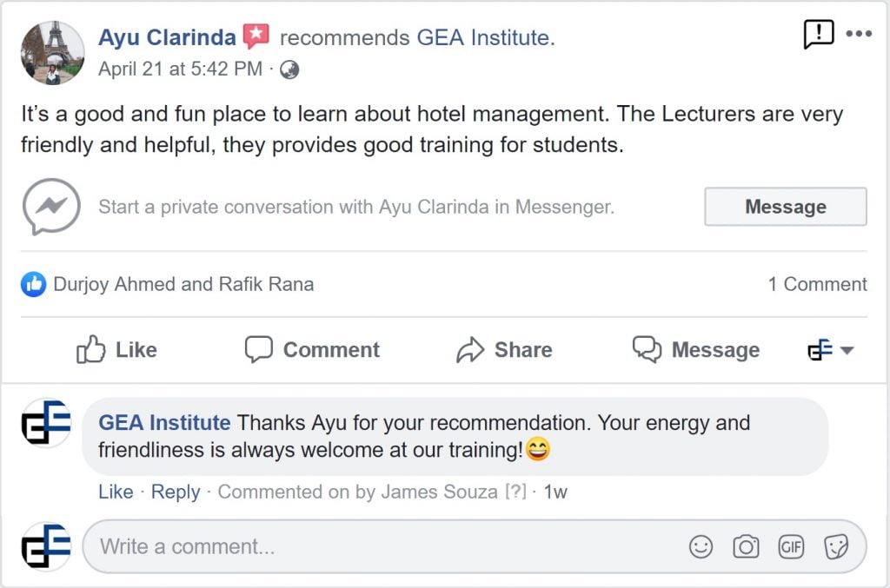890x588 pixels.
Task: Reply to GEA Institute's comment
Action: click(x=176, y=492)
